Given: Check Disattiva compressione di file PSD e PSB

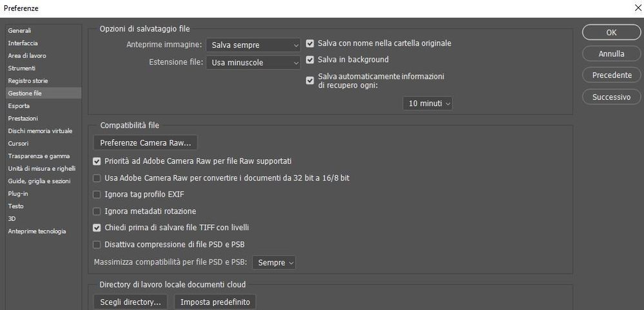Looking at the screenshot, I should (97, 245).
